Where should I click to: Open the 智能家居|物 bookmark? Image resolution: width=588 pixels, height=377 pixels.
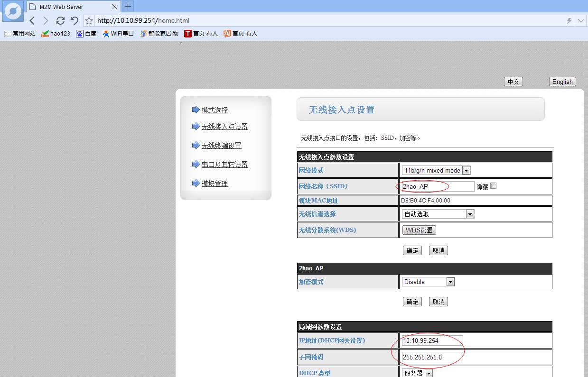coord(159,34)
